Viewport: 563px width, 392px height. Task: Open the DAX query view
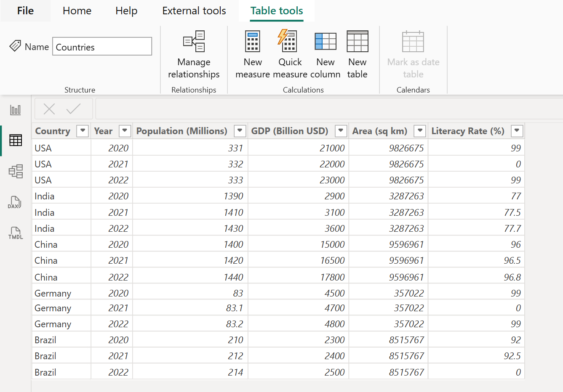pyautogui.click(x=15, y=202)
